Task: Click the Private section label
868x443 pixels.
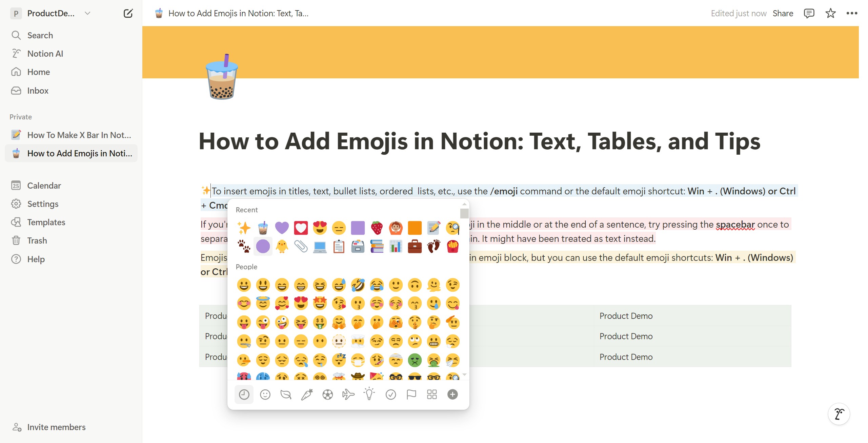Action: pyautogui.click(x=21, y=117)
